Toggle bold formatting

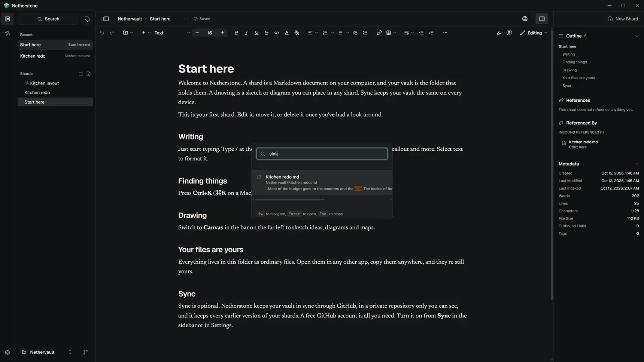(236, 33)
